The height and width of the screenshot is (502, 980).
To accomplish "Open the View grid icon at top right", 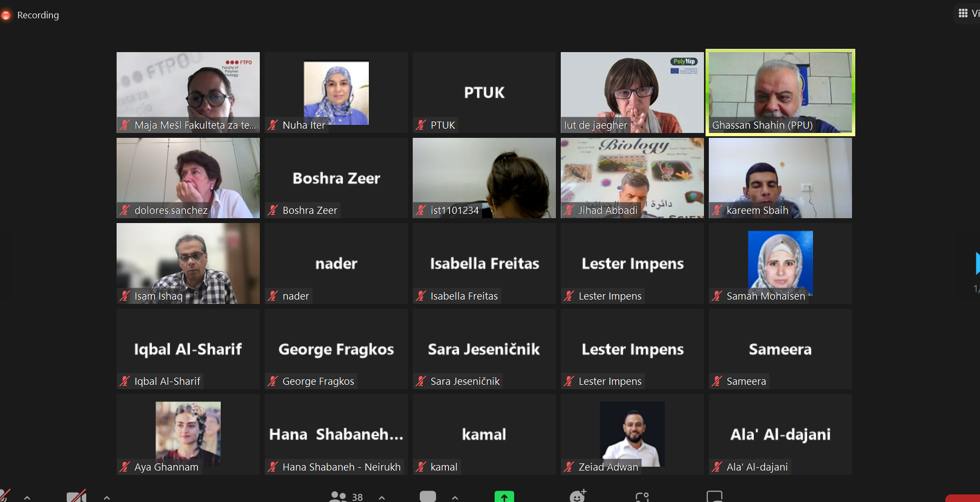I will [963, 13].
